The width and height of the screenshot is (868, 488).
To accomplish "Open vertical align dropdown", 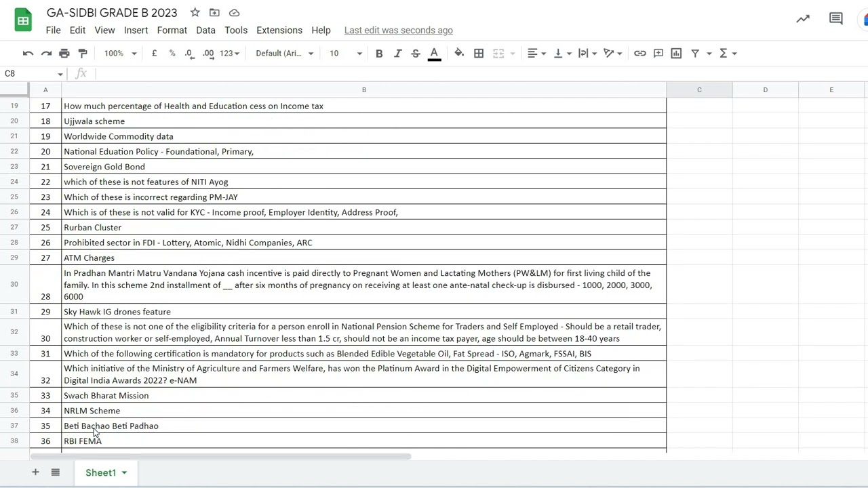I will coord(562,53).
